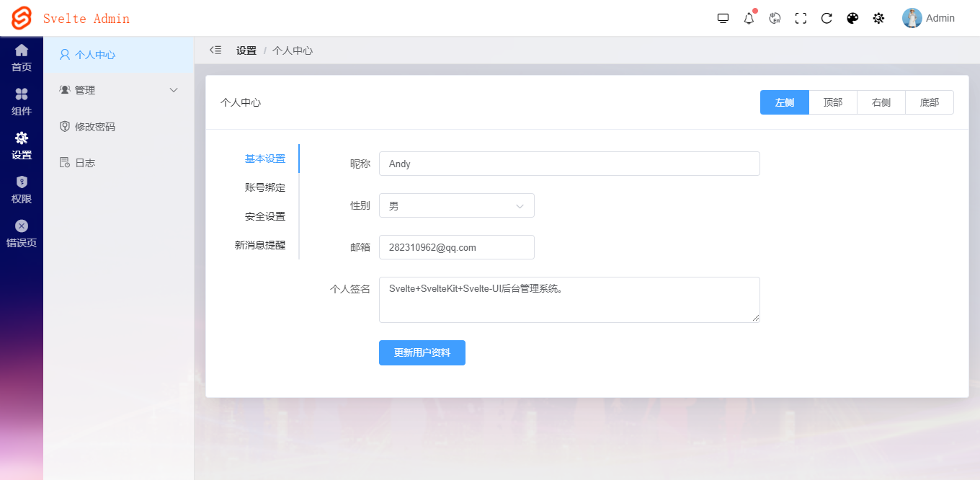Switch language using the 中/En icon
The height and width of the screenshot is (480, 980).
pyautogui.click(x=775, y=18)
